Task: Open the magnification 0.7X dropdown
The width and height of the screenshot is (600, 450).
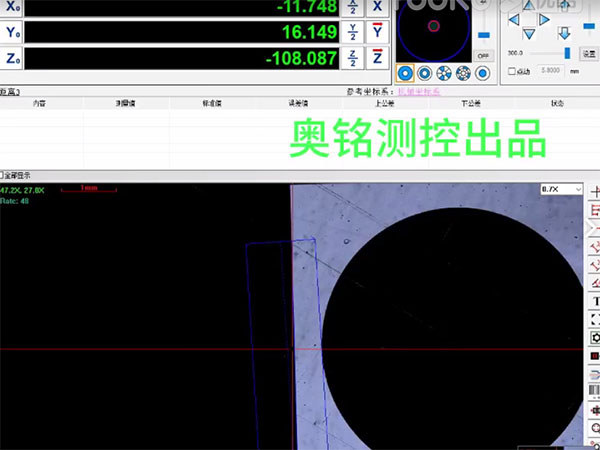Action: point(558,188)
